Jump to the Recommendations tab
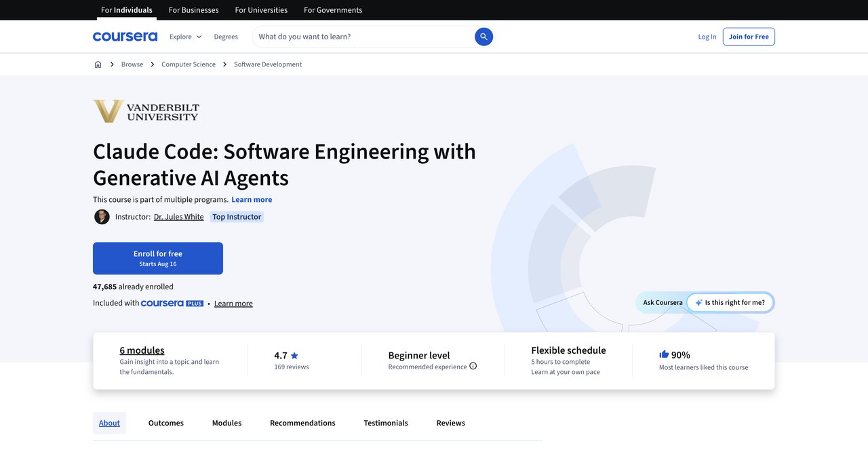Image resolution: width=868 pixels, height=454 pixels. 302,423
